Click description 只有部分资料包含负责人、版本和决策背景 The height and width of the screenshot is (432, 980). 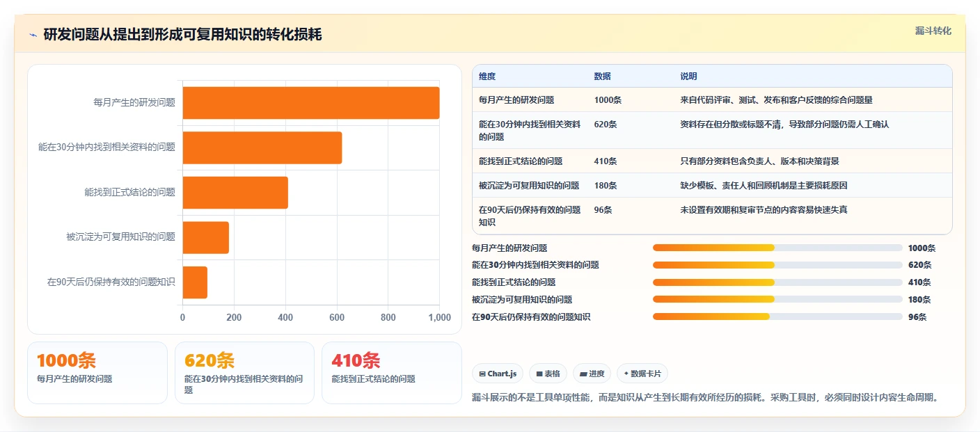(x=759, y=161)
